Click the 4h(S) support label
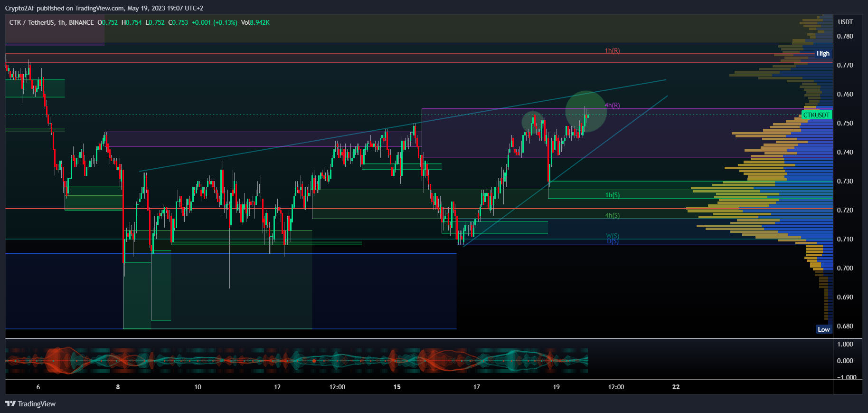This screenshot has width=868, height=413. [612, 215]
